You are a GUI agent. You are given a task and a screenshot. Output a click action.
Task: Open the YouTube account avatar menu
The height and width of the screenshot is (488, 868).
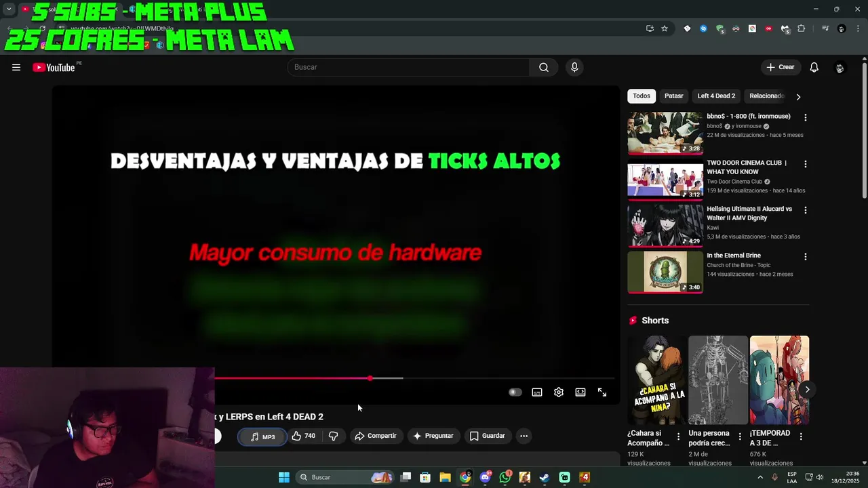pyautogui.click(x=840, y=68)
